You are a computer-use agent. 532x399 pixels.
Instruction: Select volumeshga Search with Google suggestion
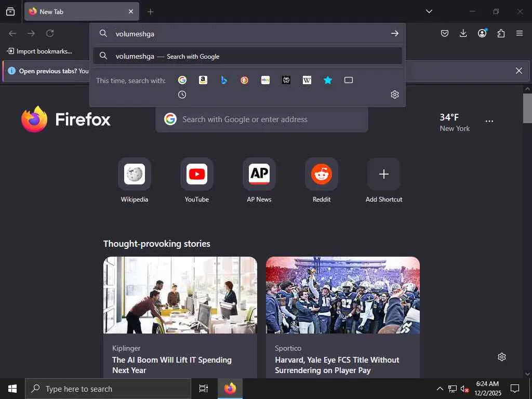tap(248, 56)
